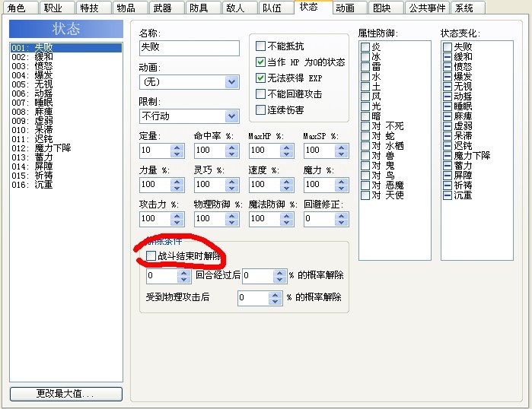Select state 012: 魔力下降 in list
Viewport: 532px width, 409px height.
point(65,148)
